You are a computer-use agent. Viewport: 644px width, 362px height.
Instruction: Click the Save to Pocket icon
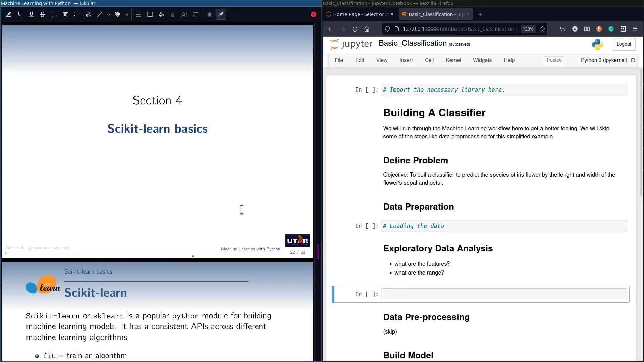click(563, 29)
